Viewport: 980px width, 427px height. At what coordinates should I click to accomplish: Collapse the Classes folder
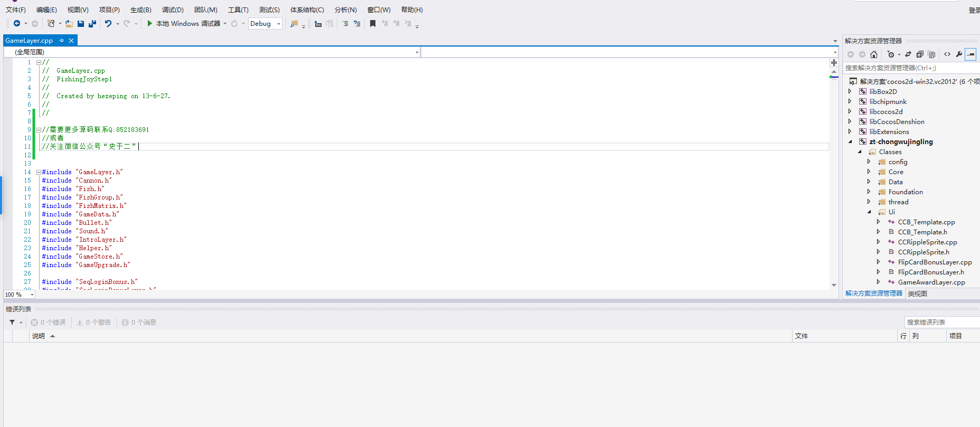click(x=860, y=151)
